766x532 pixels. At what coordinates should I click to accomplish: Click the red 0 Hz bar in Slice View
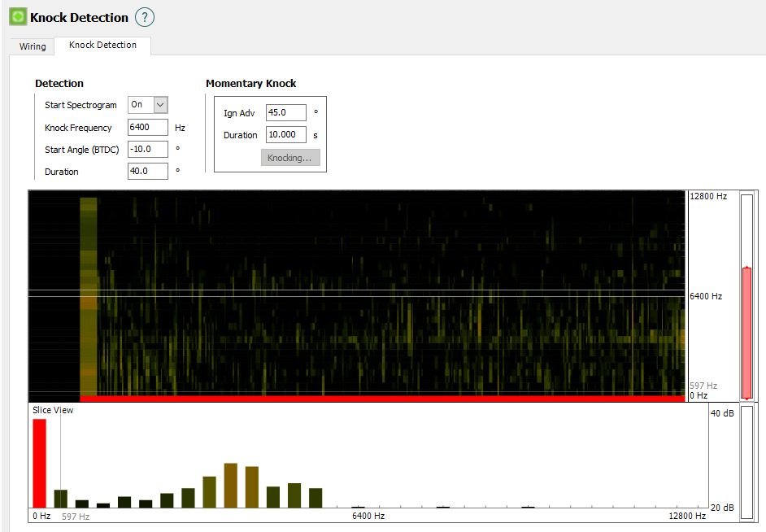(40, 463)
